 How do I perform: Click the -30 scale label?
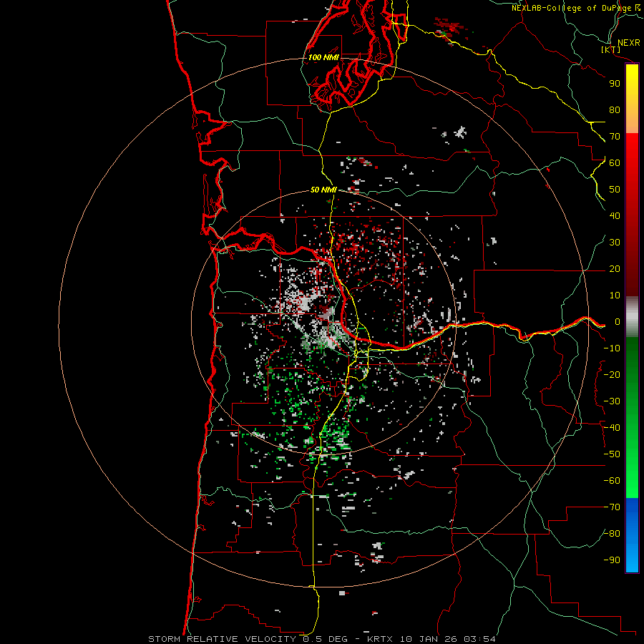[x=612, y=401]
